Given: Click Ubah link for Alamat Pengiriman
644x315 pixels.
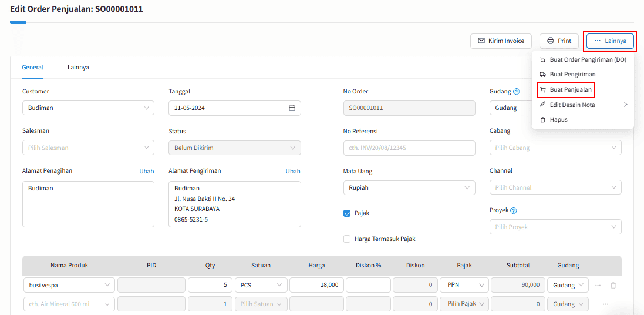Looking at the screenshot, I should 293,171.
